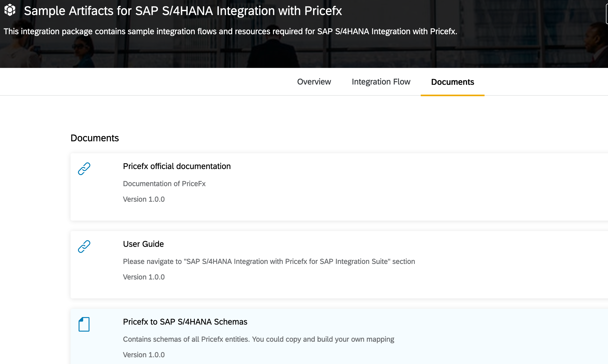
Task: Click the package title in the header
Action: [183, 11]
